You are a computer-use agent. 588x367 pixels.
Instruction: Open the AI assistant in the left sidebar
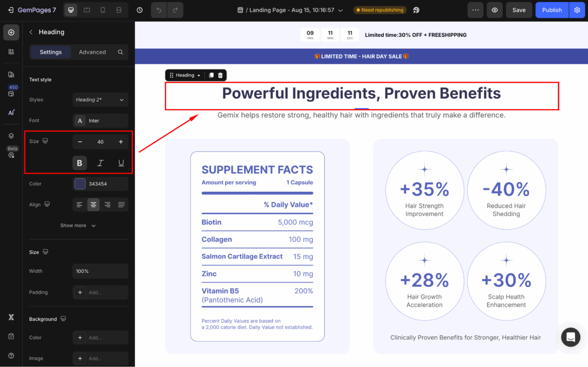point(11,112)
